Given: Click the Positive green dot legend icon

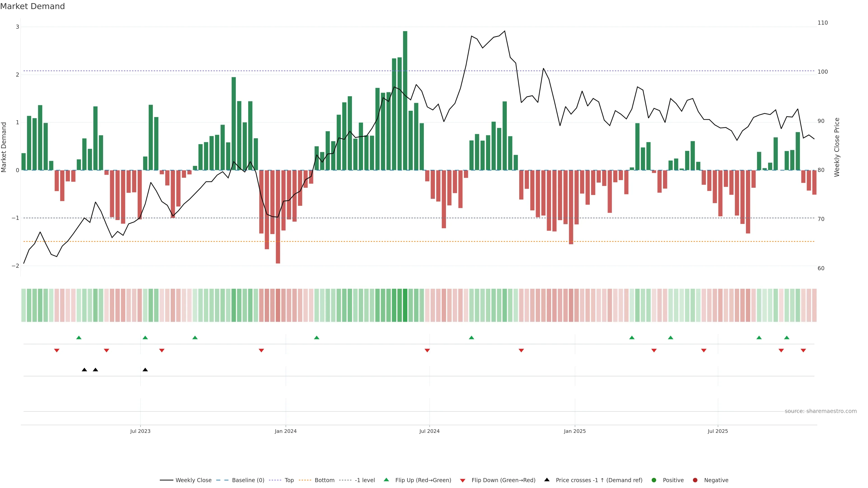Looking at the screenshot, I should 654,480.
